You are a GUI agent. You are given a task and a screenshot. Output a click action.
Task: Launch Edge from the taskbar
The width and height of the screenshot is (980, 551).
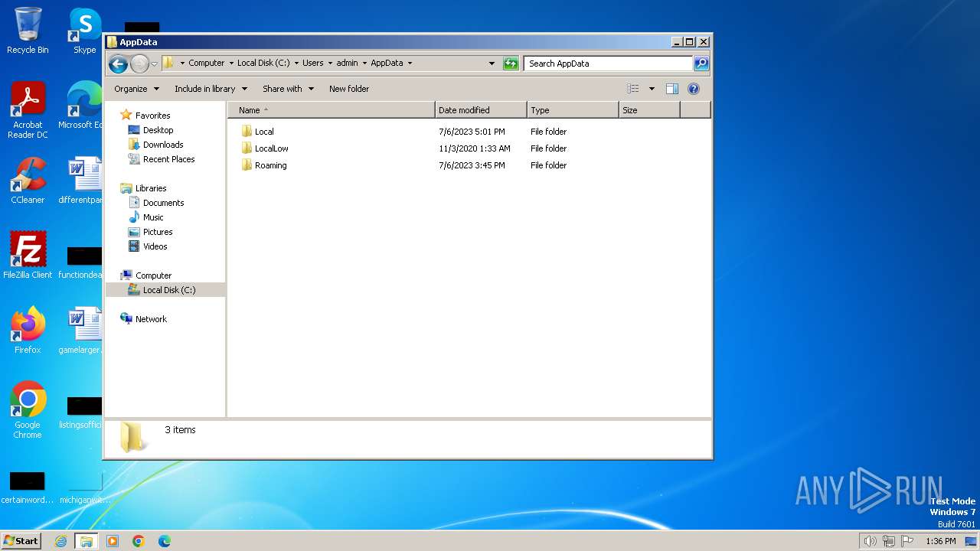pos(165,541)
